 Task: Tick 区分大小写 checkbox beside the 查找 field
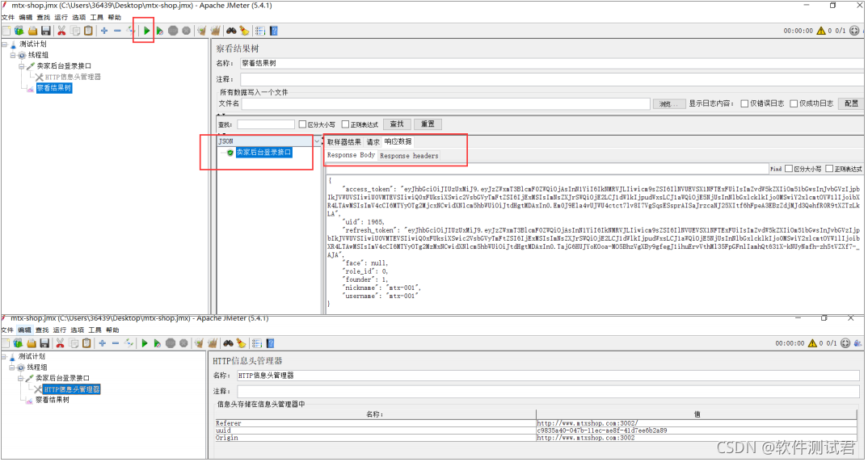coord(302,124)
